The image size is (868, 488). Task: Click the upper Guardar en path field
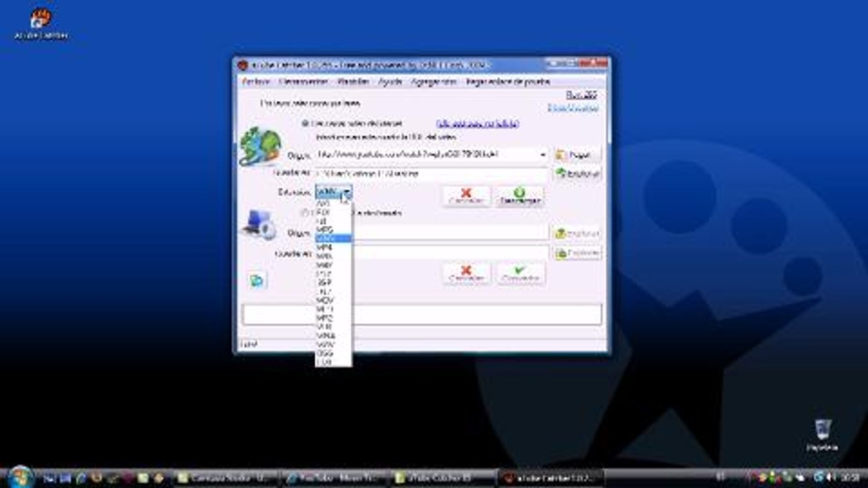point(431,174)
